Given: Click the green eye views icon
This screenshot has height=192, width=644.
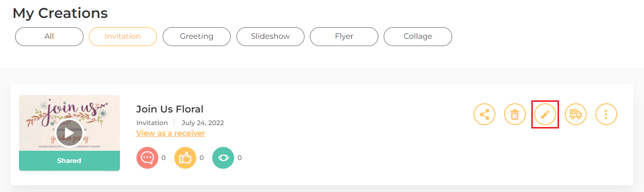Looking at the screenshot, I should click(x=223, y=158).
